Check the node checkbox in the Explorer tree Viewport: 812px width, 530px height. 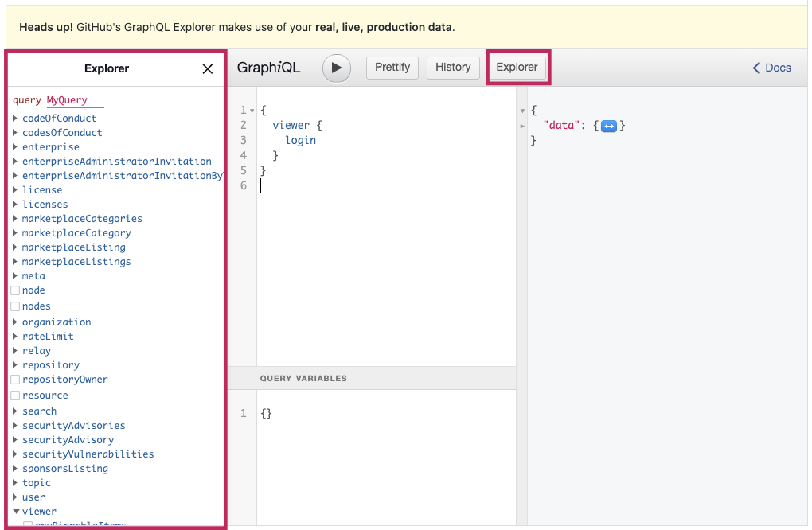tap(14, 290)
